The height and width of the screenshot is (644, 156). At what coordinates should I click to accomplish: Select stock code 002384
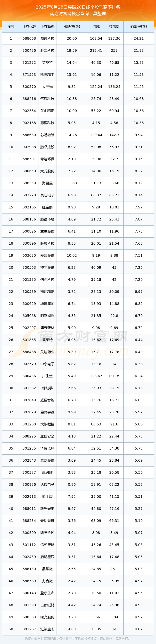click(x=29, y=111)
